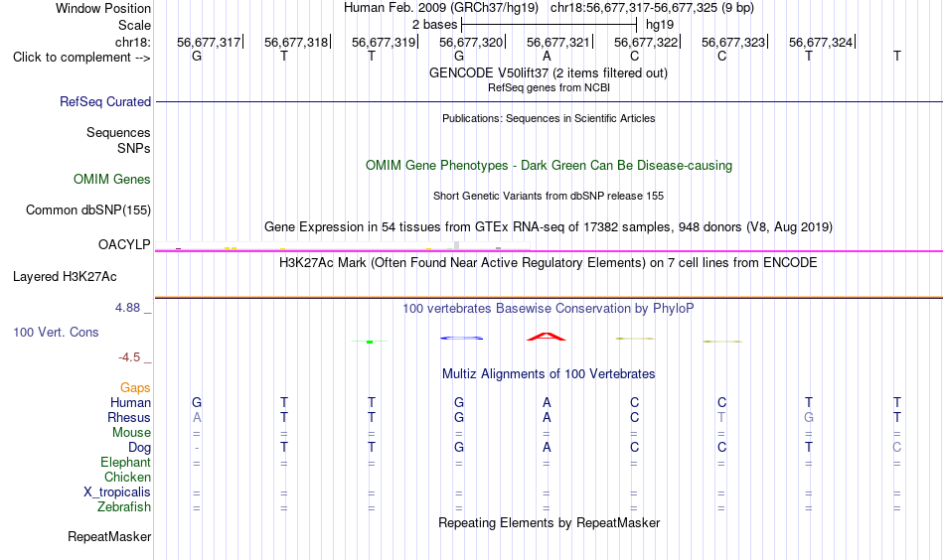The height and width of the screenshot is (560, 944).
Task: Click 'Publications: Sequences in Scientific Articles' title
Action: 549,118
